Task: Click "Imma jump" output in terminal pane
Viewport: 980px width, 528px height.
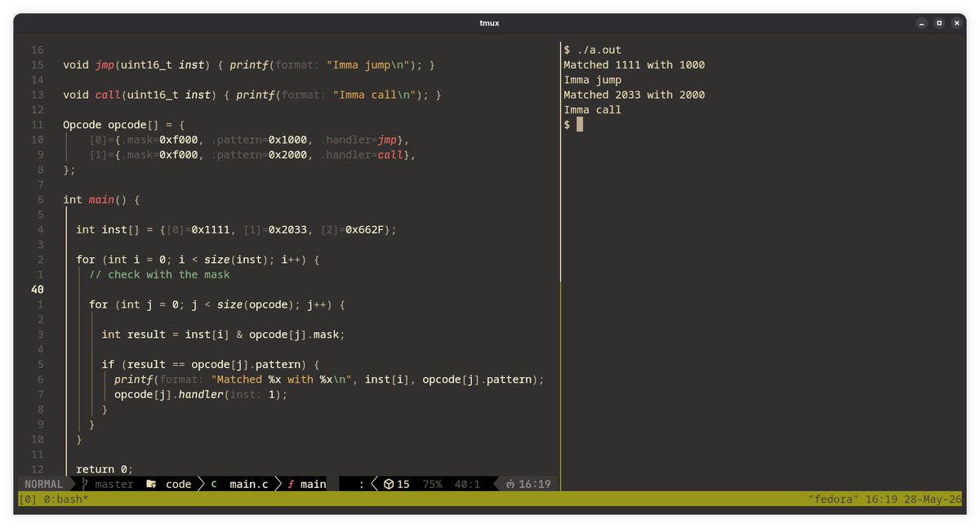Action: pyautogui.click(x=593, y=80)
